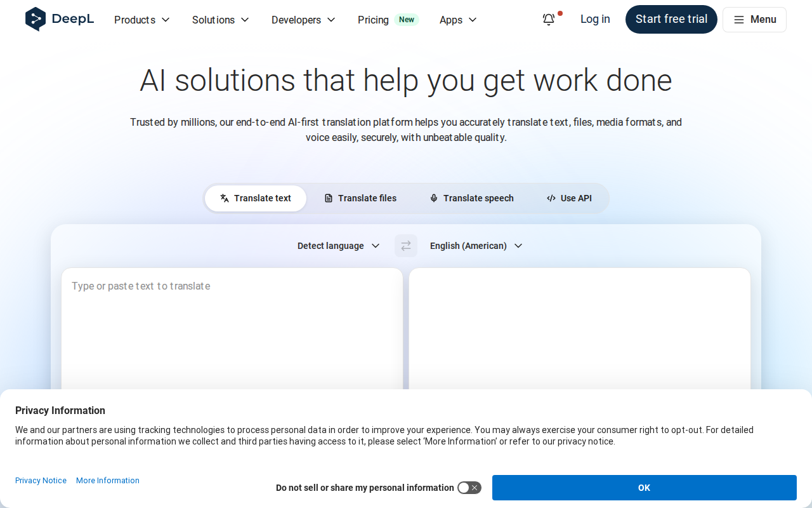Switch to Use API tab
This screenshot has width=812, height=508.
(x=569, y=198)
